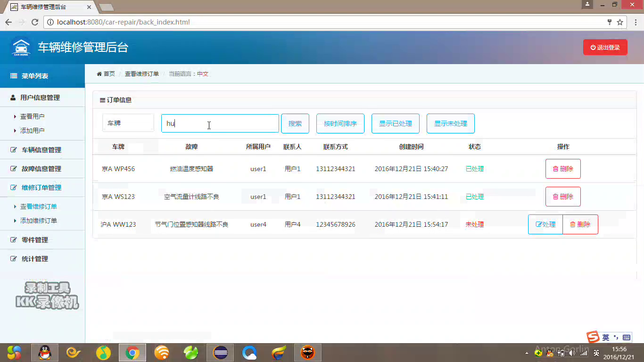Open Sogou soft keyboard icon

coord(627,337)
